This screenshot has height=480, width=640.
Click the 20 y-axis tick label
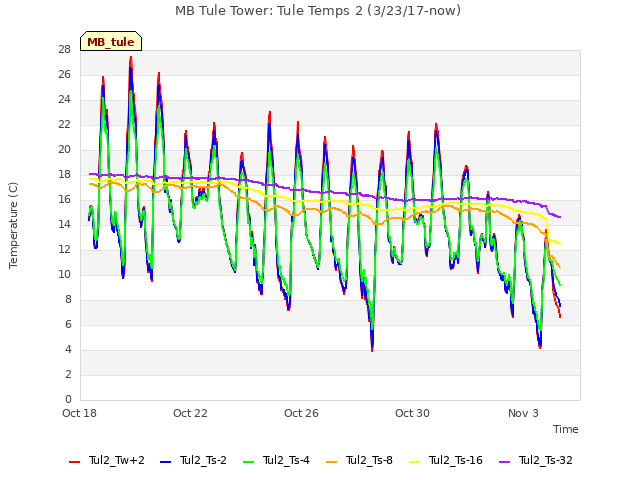tap(64, 150)
